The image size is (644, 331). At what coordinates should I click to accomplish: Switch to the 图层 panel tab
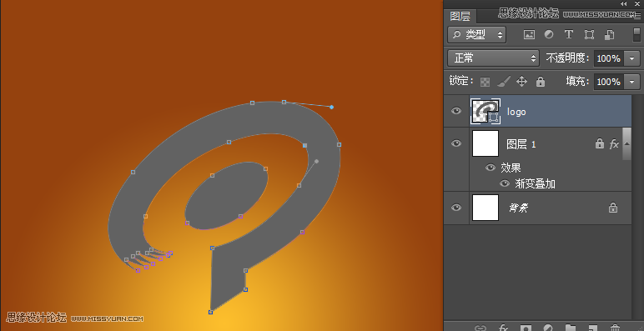click(x=460, y=16)
